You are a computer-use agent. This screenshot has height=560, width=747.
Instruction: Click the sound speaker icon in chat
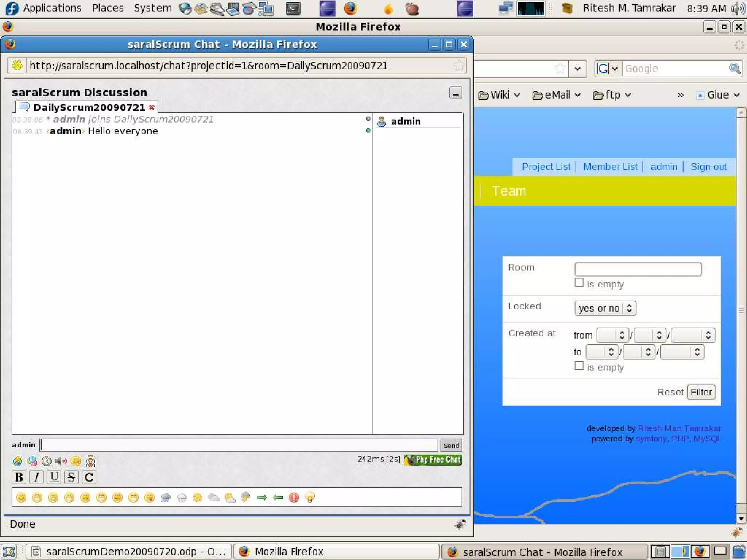(x=61, y=461)
